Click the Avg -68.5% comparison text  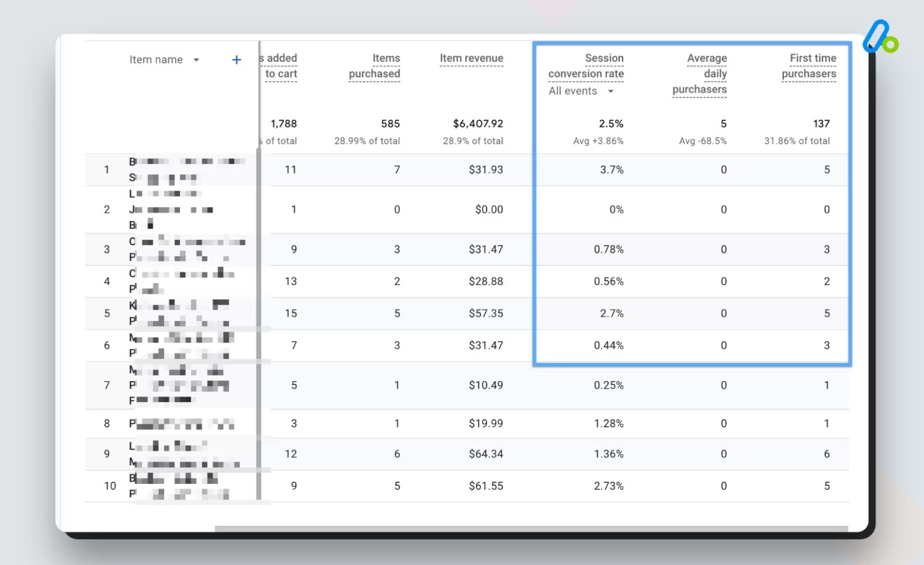coord(703,141)
